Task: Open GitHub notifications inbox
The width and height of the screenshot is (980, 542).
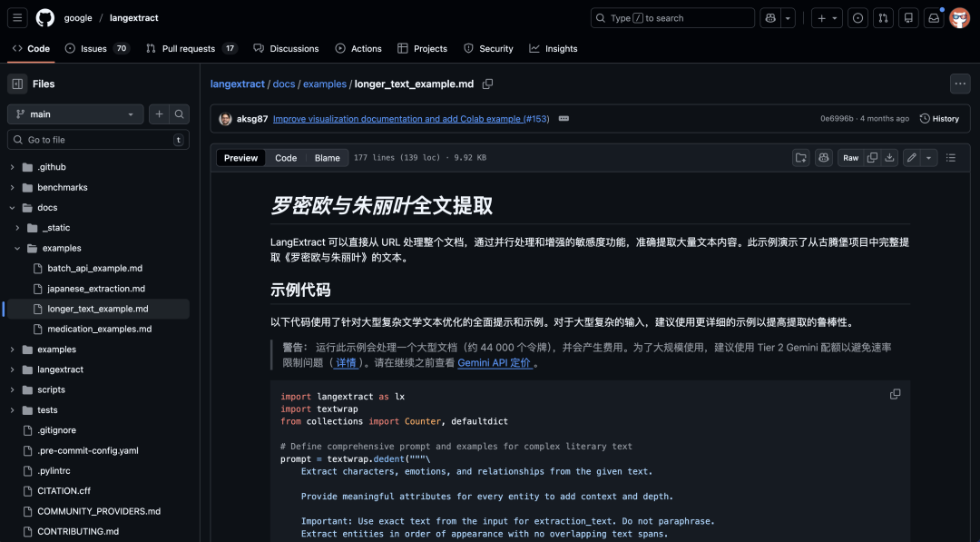Action: [934, 17]
